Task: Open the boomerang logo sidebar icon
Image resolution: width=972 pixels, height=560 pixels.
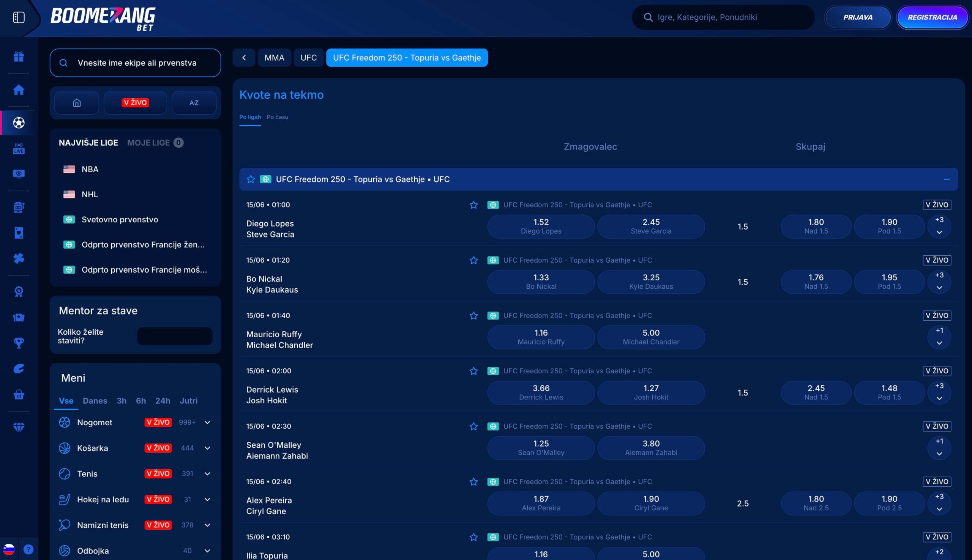Action: (19, 369)
